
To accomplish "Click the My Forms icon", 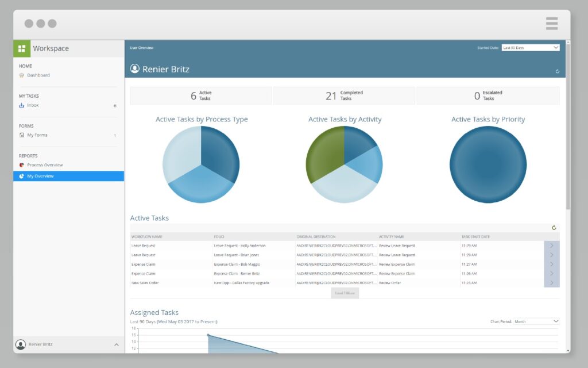I will pyautogui.click(x=22, y=135).
